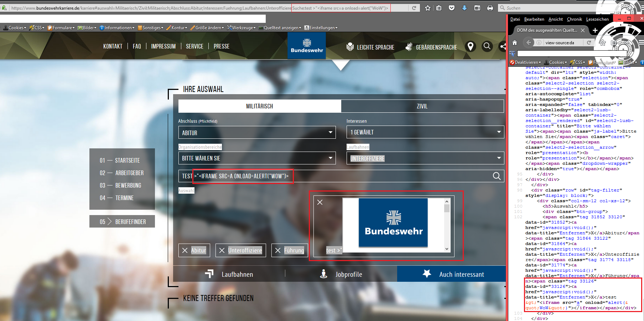Open the Auch interessant results tab
This screenshot has height=321, width=644.
pos(452,274)
